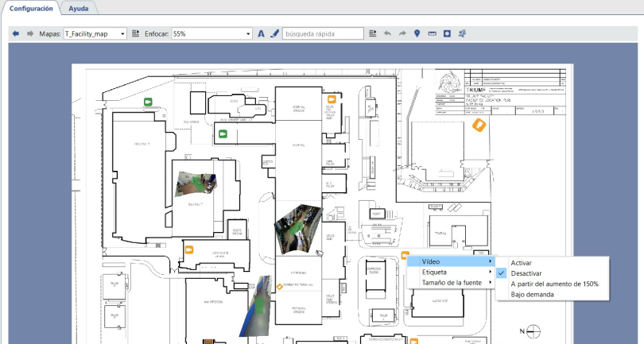Open the Mapas dropdown showing T_Facility_map
Screen dimensions: 644x344
(x=95, y=34)
